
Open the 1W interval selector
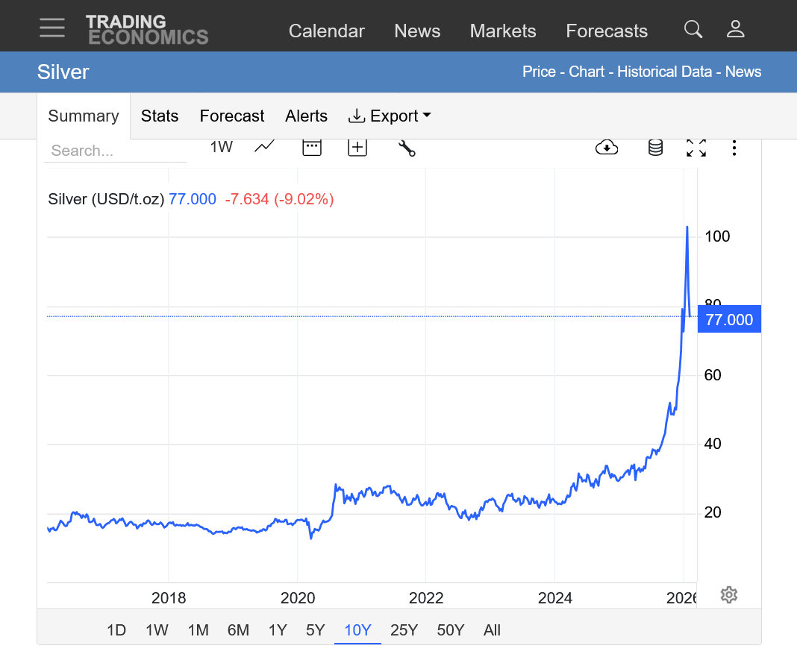(x=221, y=147)
